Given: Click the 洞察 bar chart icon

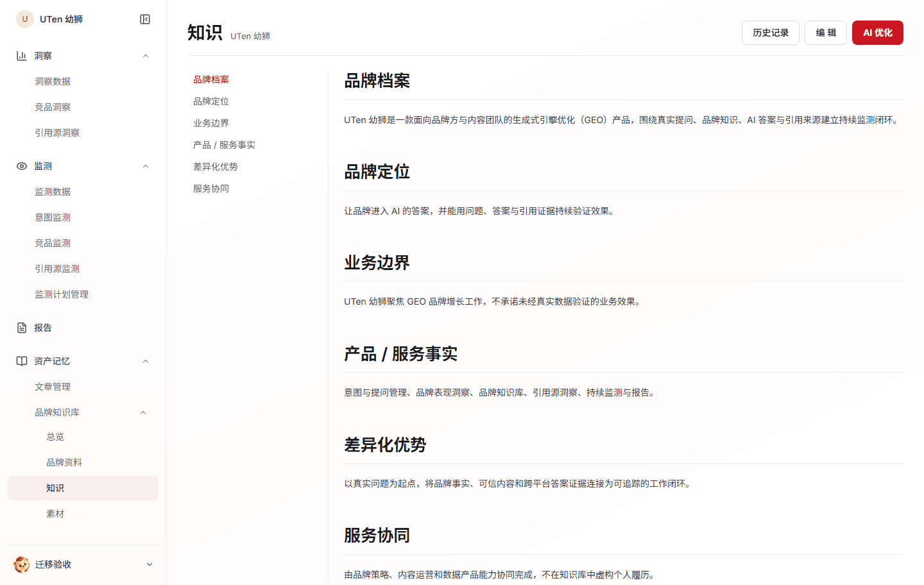Looking at the screenshot, I should tap(21, 56).
